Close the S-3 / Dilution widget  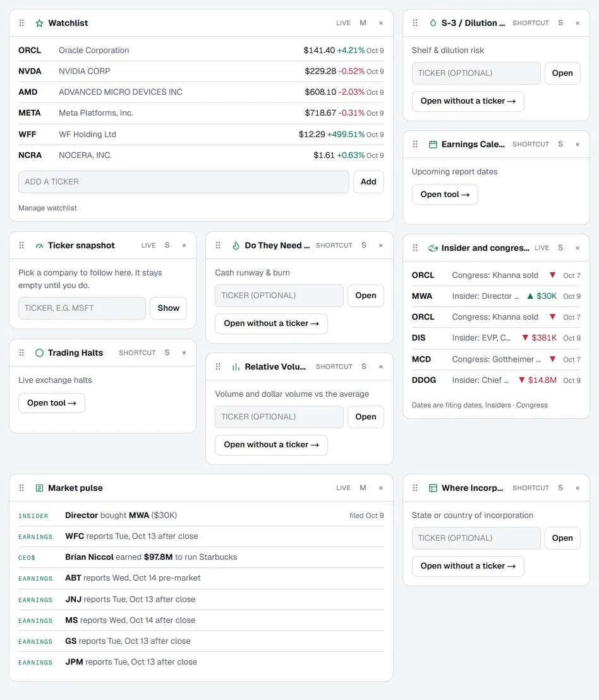(578, 23)
